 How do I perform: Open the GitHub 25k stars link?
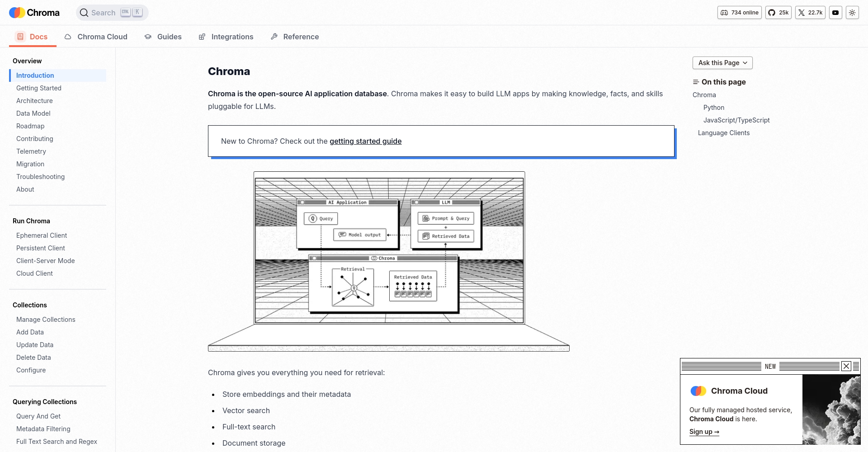pos(778,13)
